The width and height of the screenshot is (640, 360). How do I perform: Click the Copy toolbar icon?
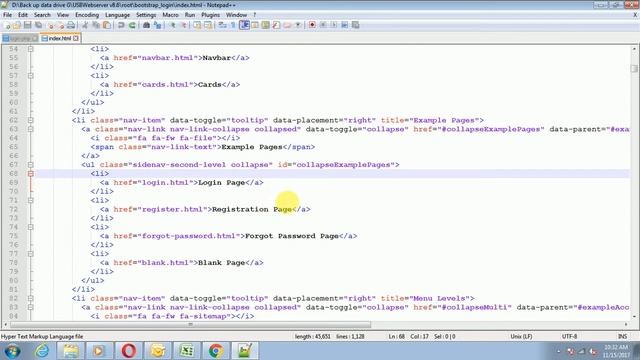coord(96,25)
